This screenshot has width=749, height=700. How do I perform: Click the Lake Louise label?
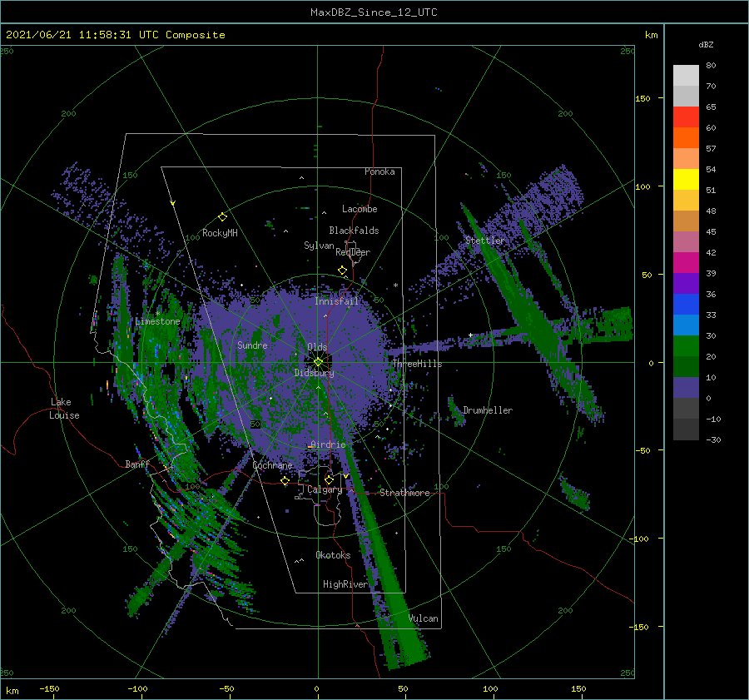pos(65,409)
